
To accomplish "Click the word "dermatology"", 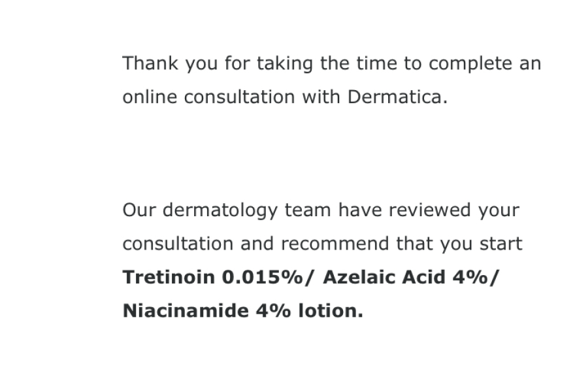I will tap(223, 211).
